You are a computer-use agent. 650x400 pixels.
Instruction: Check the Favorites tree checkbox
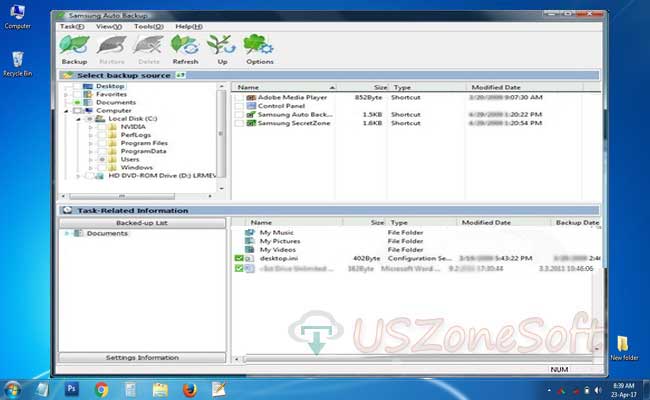point(77,95)
